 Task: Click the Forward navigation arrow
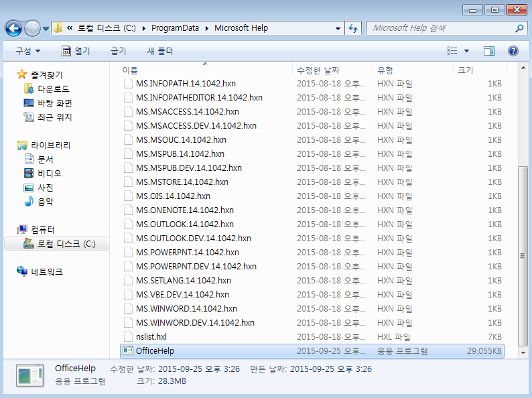pos(32,28)
